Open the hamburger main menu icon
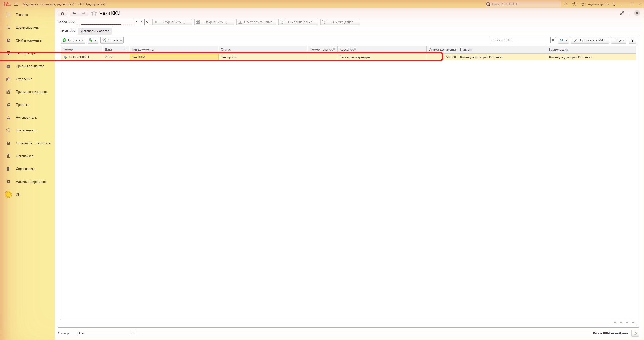This screenshot has width=644, height=340. pyautogui.click(x=16, y=4)
